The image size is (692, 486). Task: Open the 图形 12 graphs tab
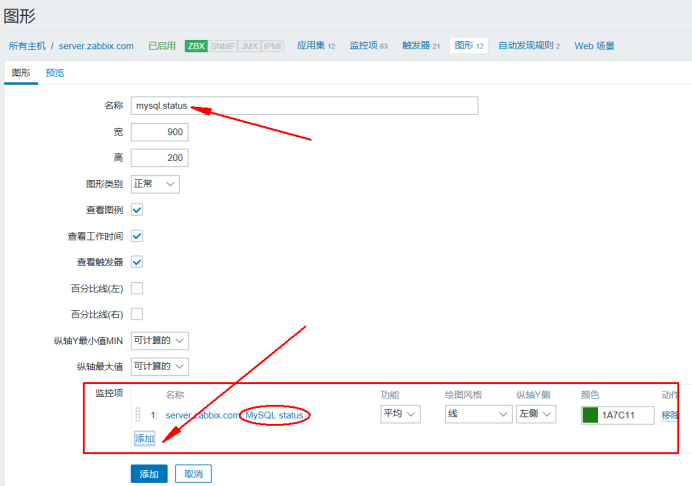469,45
